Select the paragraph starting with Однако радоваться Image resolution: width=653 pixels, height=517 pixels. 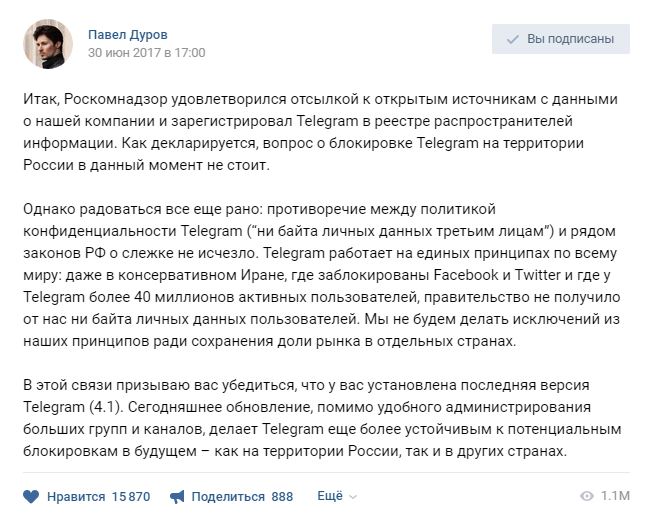tap(322, 275)
